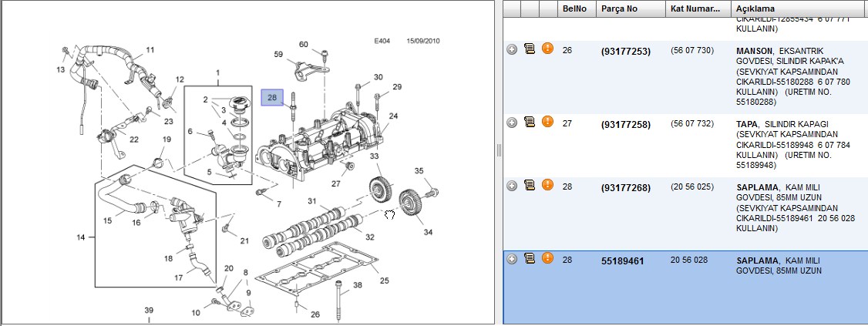Image resolution: width=868 pixels, height=326 pixels.
Task: Open notes icon for part 93177268
Action: click(x=530, y=185)
